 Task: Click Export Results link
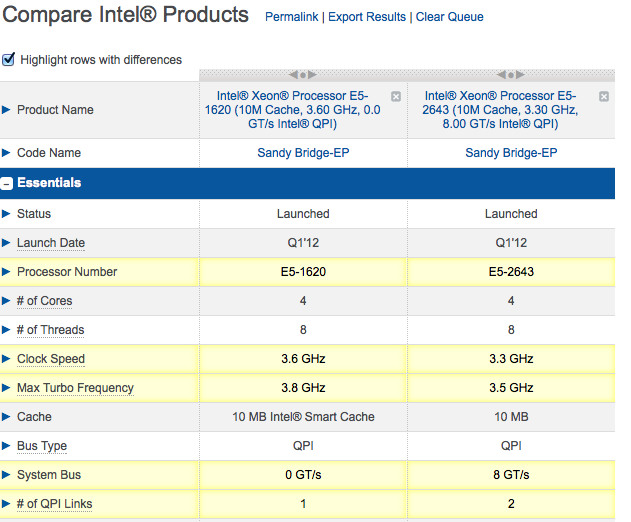point(367,17)
